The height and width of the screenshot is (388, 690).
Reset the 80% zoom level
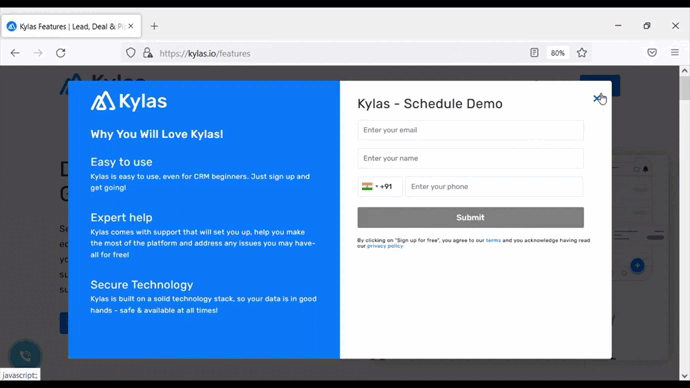click(x=558, y=53)
